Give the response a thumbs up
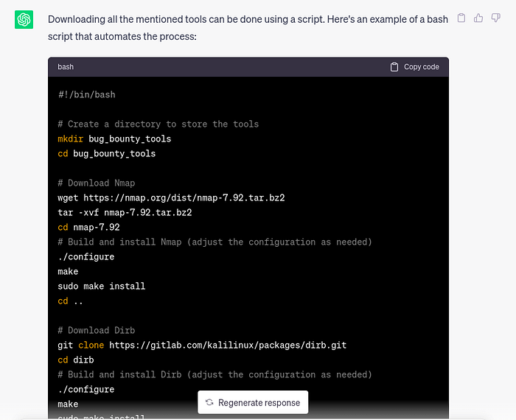Image resolution: width=516 pixels, height=420 pixels. point(478,18)
